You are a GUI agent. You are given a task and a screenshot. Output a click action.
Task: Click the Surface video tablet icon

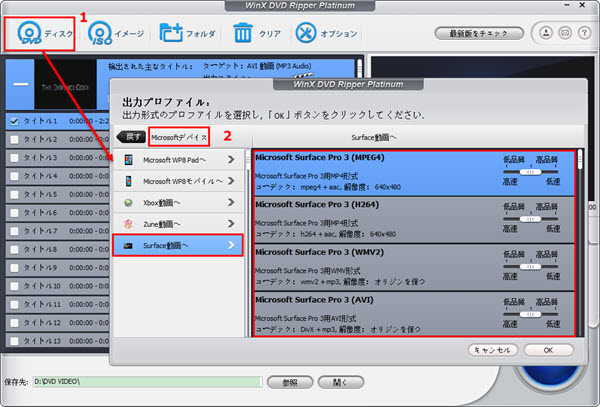129,246
